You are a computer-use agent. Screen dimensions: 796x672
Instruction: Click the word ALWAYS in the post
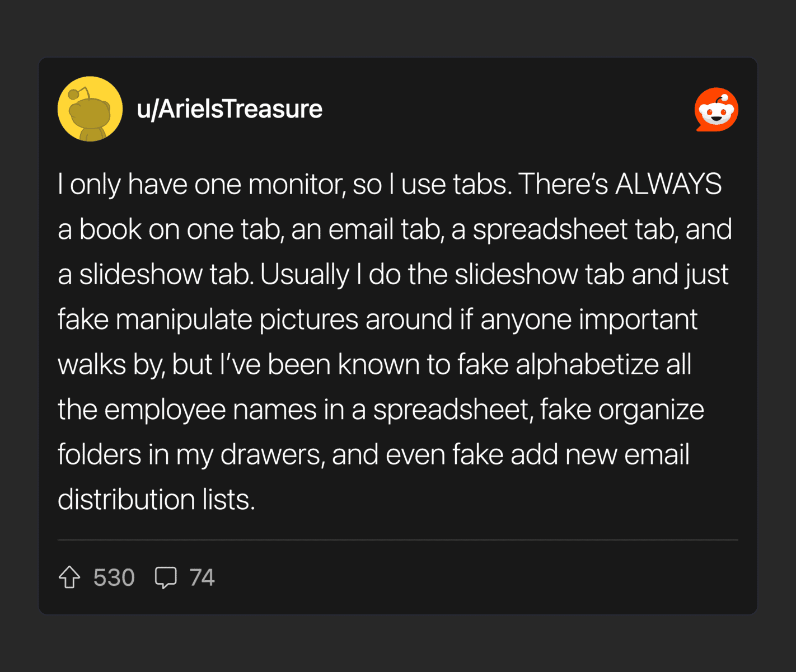pyautogui.click(x=668, y=184)
